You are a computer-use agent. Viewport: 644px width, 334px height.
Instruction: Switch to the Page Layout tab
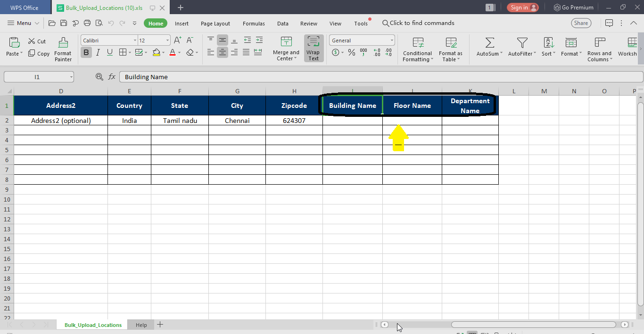coord(215,24)
